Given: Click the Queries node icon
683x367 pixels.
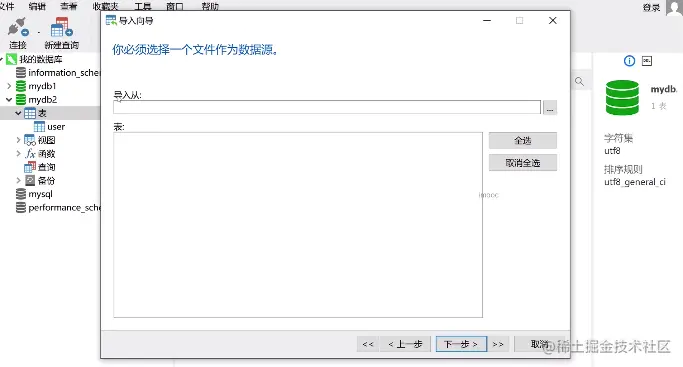Looking at the screenshot, I should click(30, 167).
